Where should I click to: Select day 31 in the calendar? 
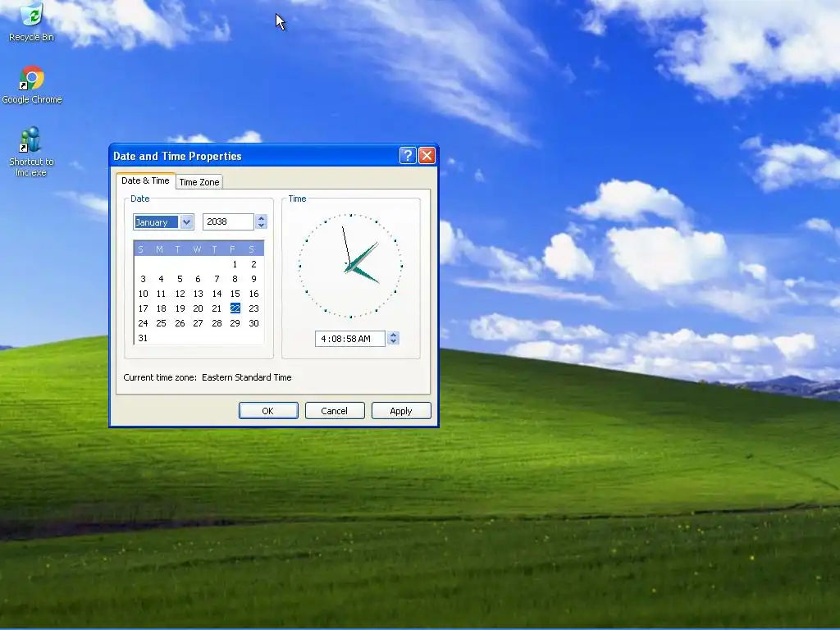[x=143, y=339]
